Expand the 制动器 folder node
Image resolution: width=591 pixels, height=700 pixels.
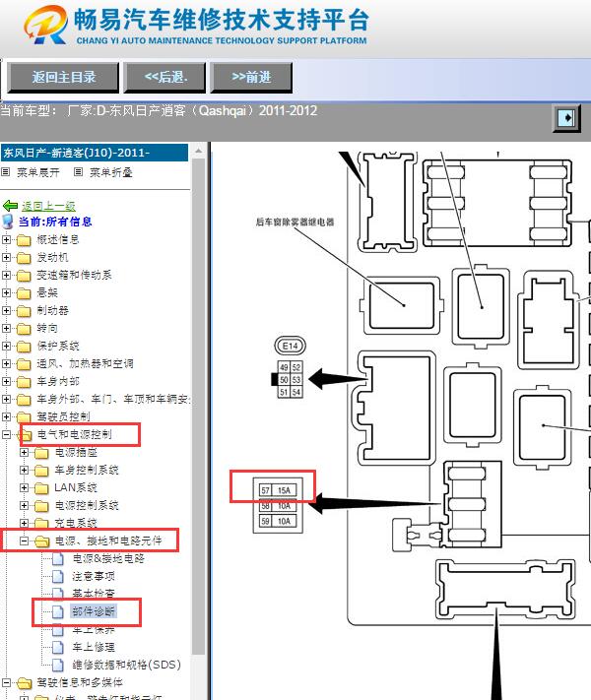pos(6,311)
